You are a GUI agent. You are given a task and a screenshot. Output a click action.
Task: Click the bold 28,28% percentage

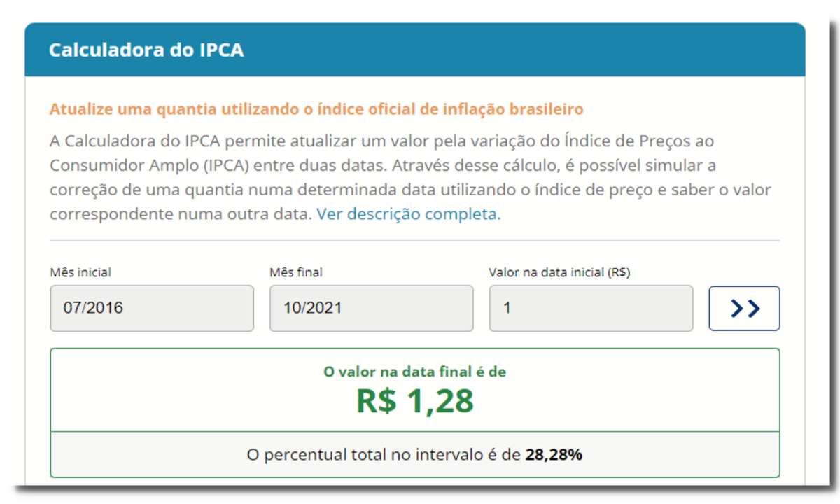[554, 455]
